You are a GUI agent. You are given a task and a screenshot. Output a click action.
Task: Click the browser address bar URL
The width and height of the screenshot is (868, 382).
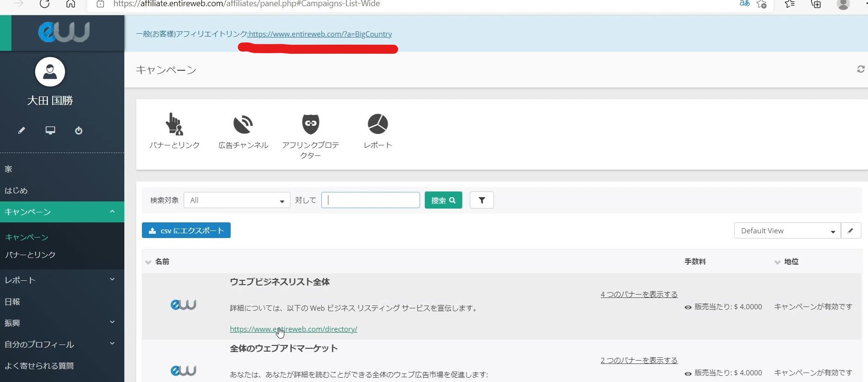pyautogui.click(x=247, y=4)
